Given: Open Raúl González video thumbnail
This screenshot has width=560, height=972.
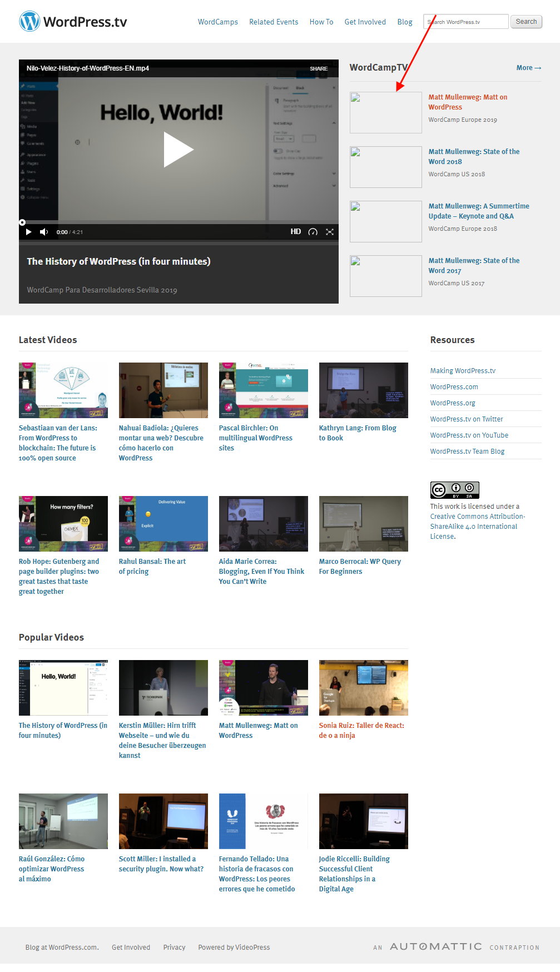Looking at the screenshot, I should [x=63, y=821].
